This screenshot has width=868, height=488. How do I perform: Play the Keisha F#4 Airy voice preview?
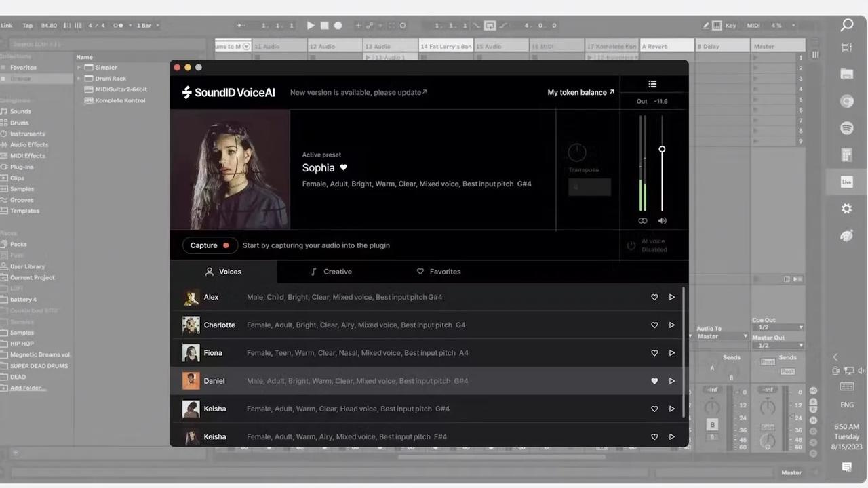point(672,436)
